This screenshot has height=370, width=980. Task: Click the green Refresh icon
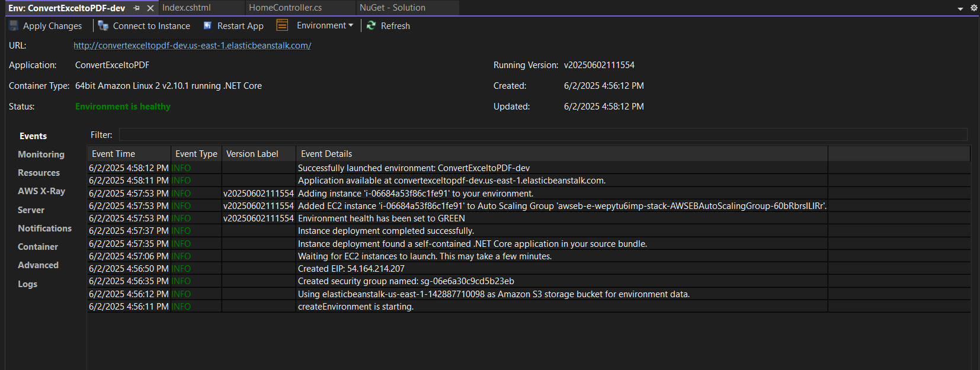371,25
